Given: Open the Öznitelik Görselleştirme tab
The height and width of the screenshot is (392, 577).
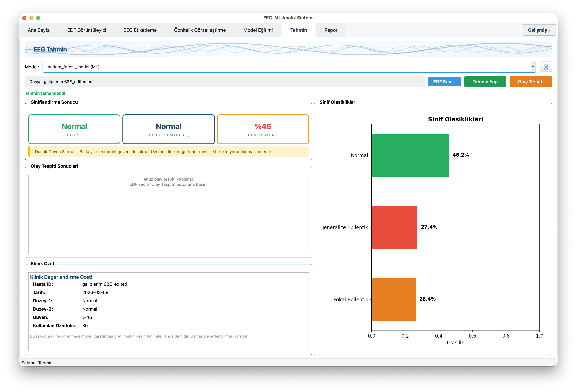Looking at the screenshot, I should tap(200, 30).
